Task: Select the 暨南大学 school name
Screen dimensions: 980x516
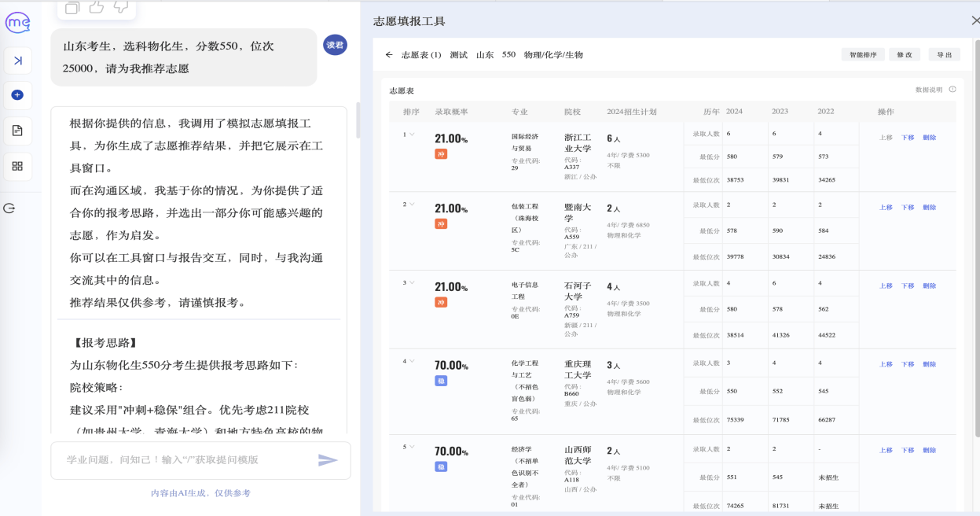Action: [x=578, y=212]
